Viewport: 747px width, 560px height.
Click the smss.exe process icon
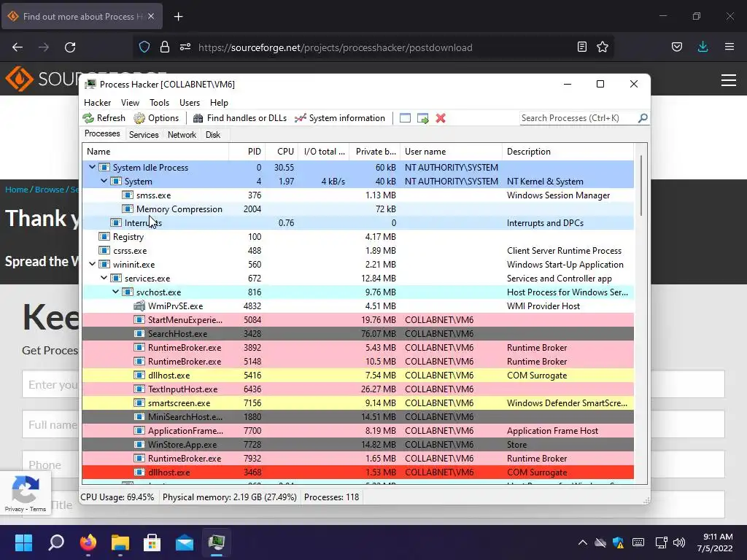pos(127,195)
